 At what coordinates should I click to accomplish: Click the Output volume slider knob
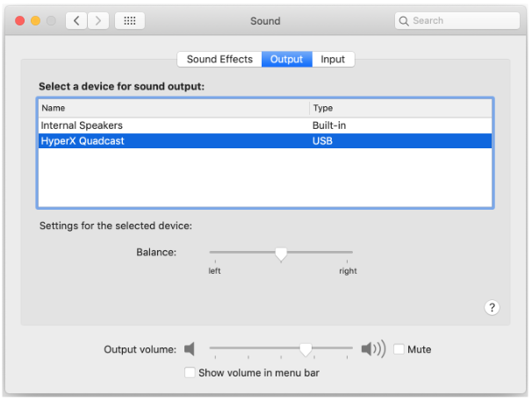[306, 349]
